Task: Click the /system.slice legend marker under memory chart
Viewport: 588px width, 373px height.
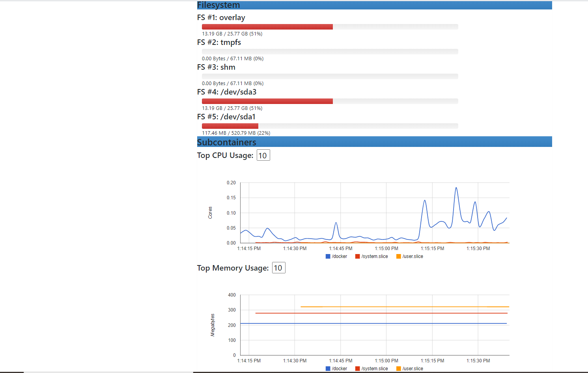Action: click(358, 368)
